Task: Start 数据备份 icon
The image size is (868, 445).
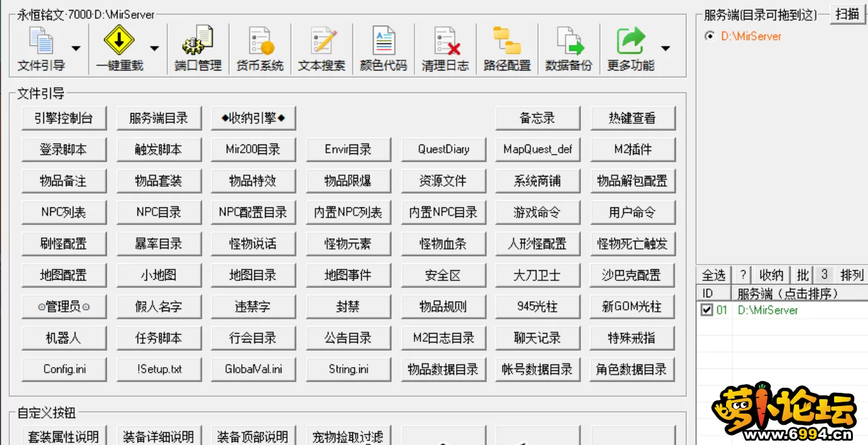Action: pos(569,41)
